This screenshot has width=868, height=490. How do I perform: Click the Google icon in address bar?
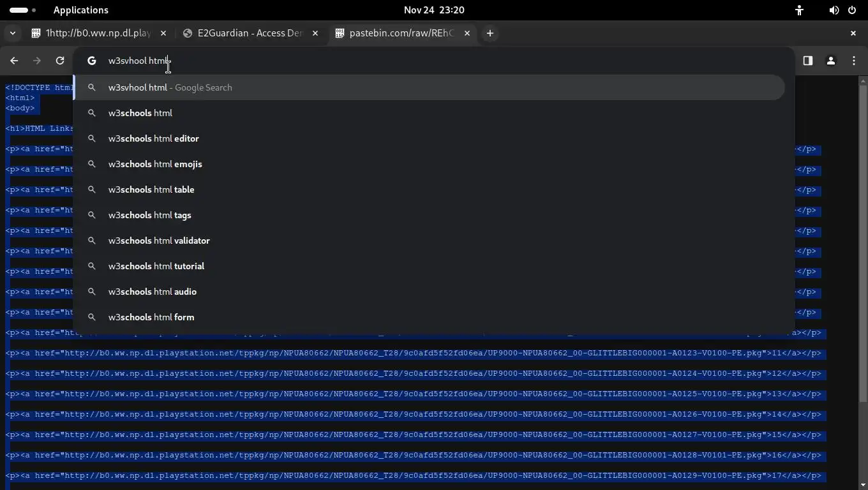(92, 61)
